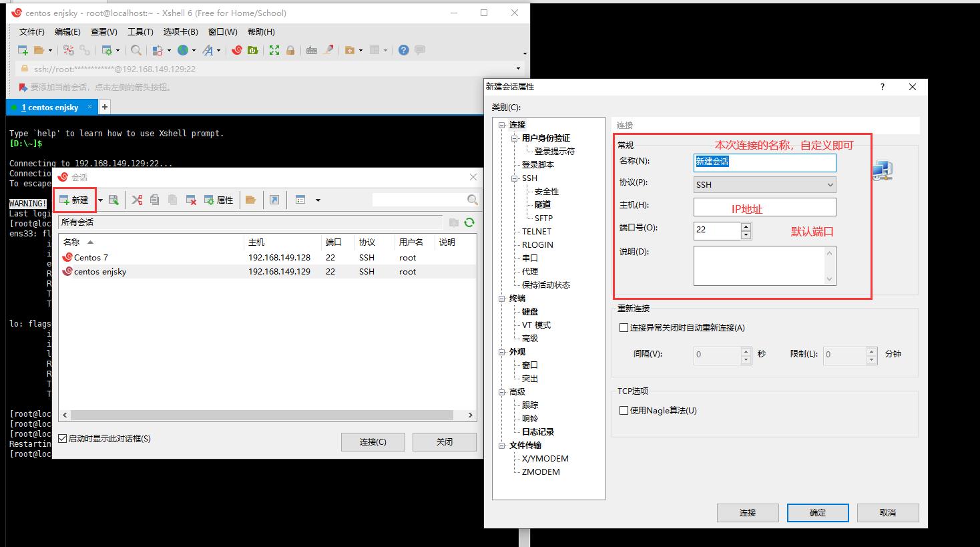Click New (新建) button in Sessions dialog
This screenshot has height=547, width=980.
coord(75,200)
